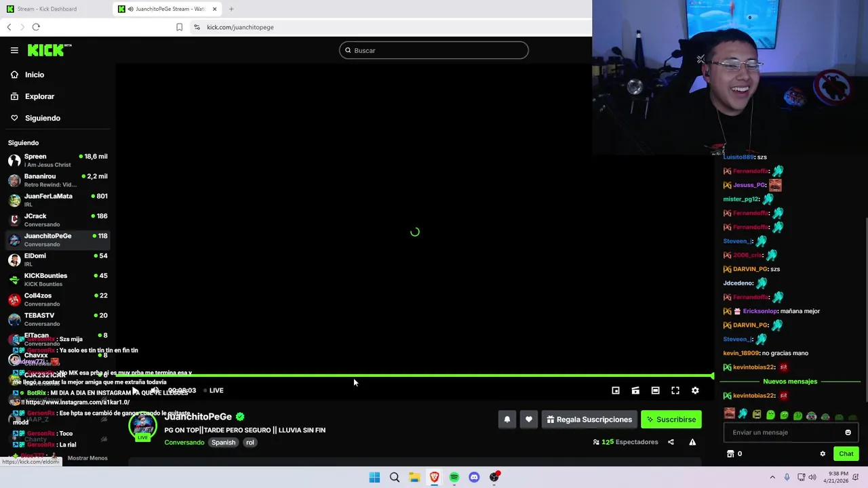Send message with Chat button
This screenshot has height=488, width=868.
tap(846, 454)
